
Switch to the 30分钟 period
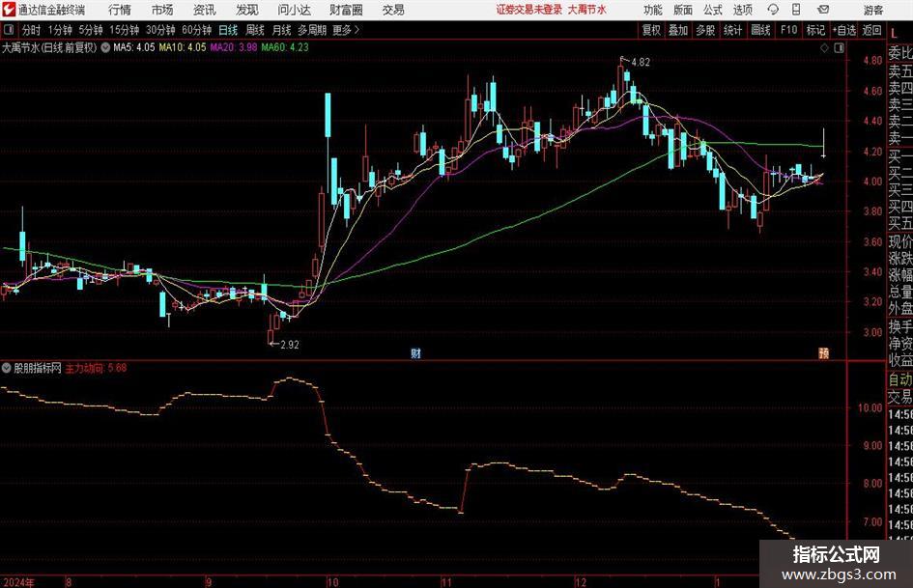point(160,30)
